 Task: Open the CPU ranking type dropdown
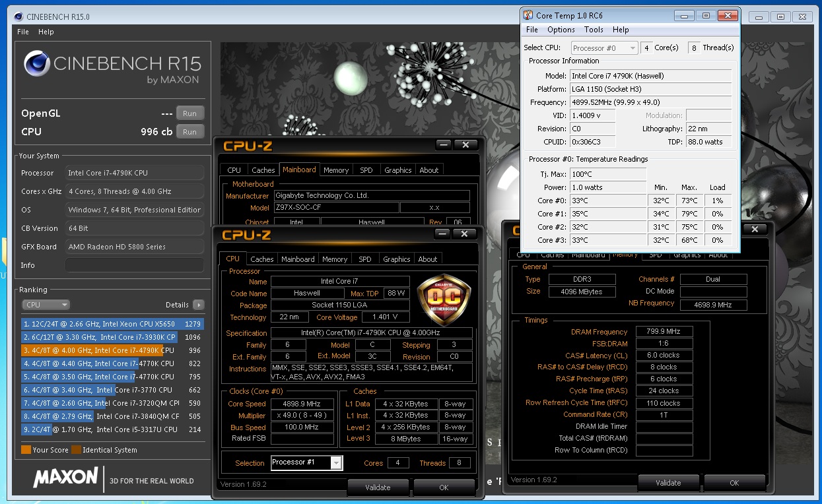pyautogui.click(x=46, y=305)
